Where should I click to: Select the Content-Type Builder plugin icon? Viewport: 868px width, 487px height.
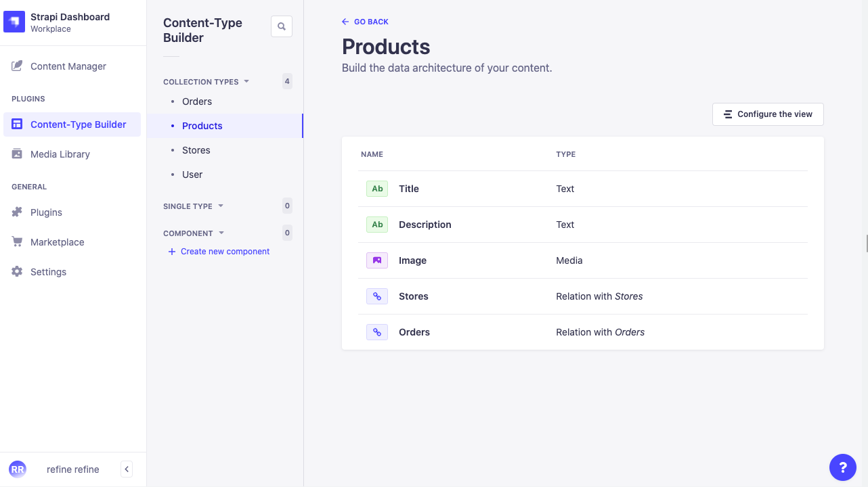16,124
